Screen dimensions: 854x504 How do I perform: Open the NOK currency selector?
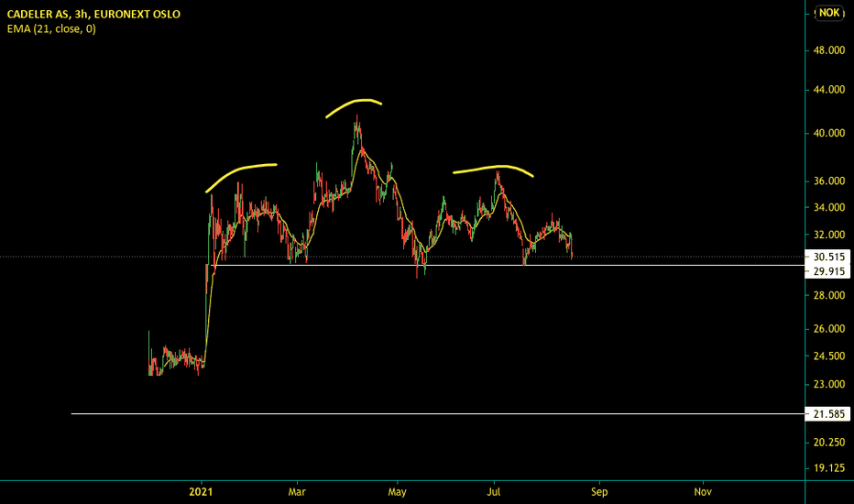click(829, 13)
